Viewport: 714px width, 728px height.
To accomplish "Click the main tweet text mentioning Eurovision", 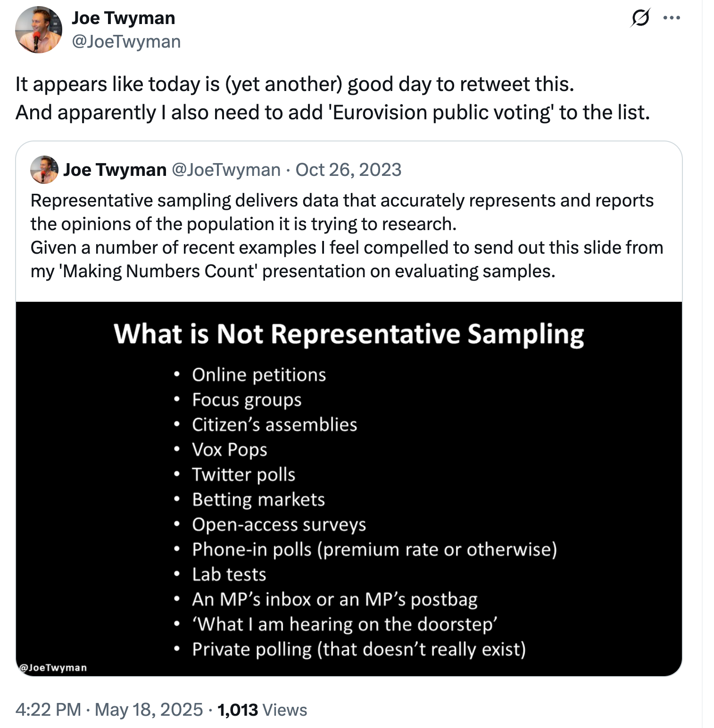I will [333, 98].
